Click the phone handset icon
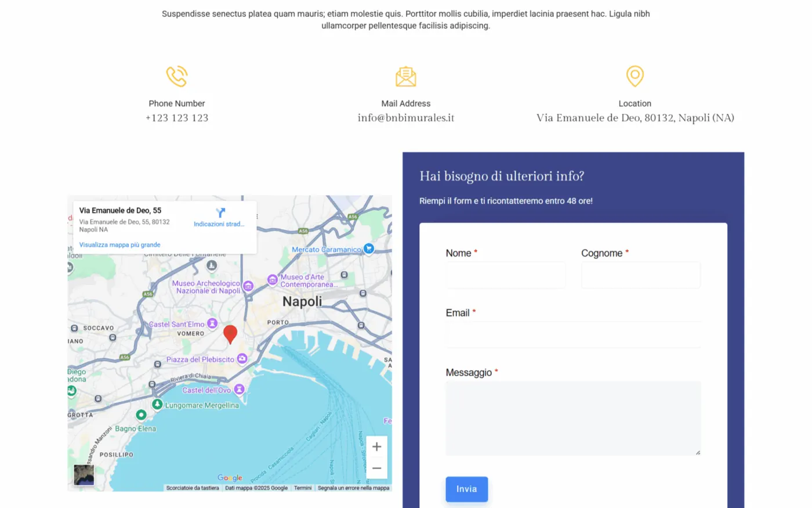Image resolution: width=812 pixels, height=508 pixels. coord(177,76)
